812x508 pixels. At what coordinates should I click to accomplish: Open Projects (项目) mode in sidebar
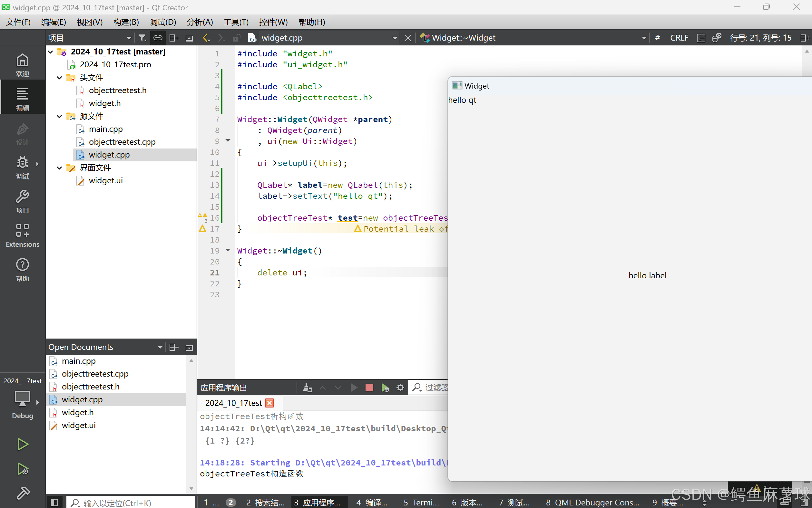coord(23,201)
